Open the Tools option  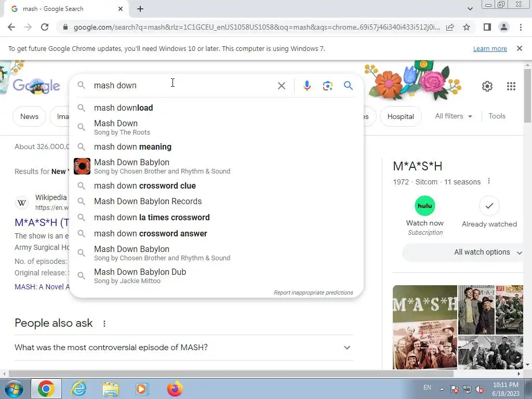coord(497,116)
